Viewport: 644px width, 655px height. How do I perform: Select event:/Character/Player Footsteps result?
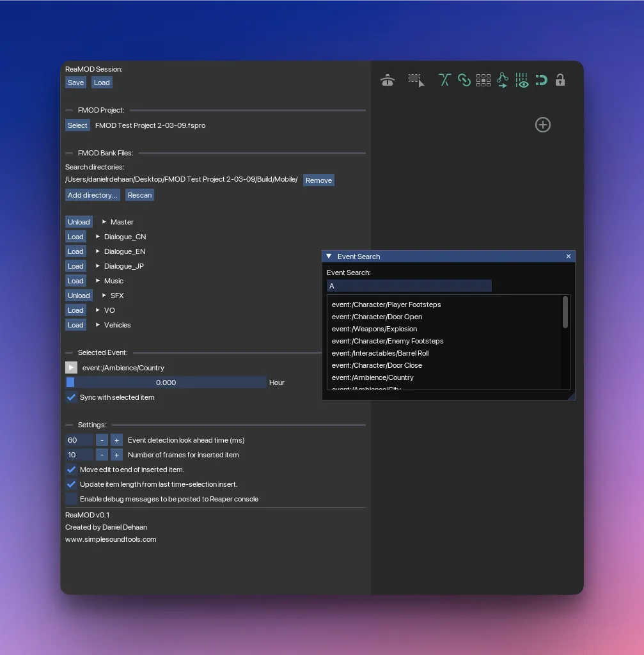coord(386,304)
